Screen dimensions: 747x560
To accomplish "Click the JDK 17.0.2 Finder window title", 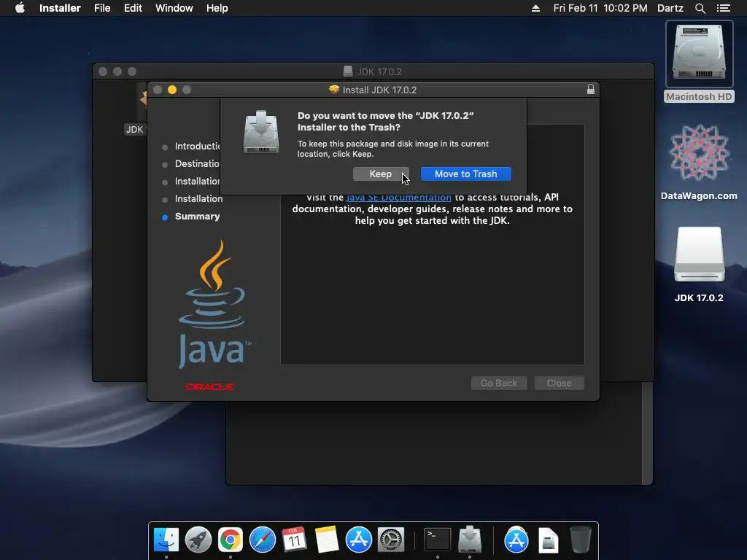I will click(x=379, y=71).
